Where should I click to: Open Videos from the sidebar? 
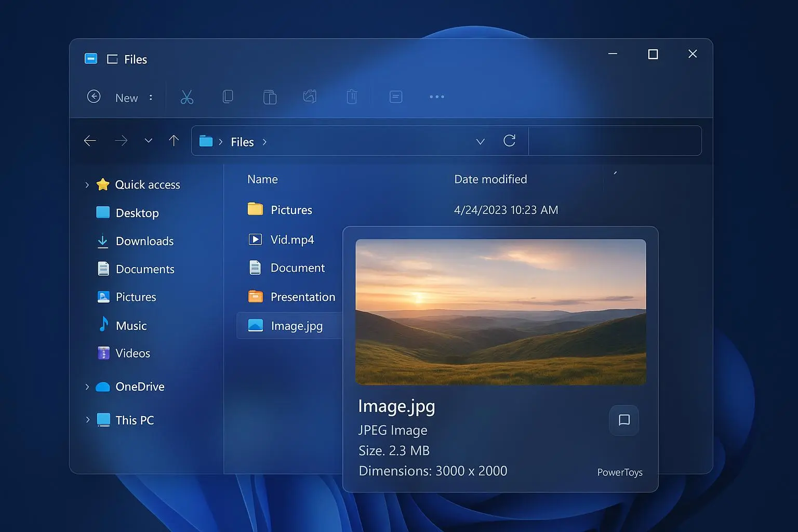click(x=132, y=353)
